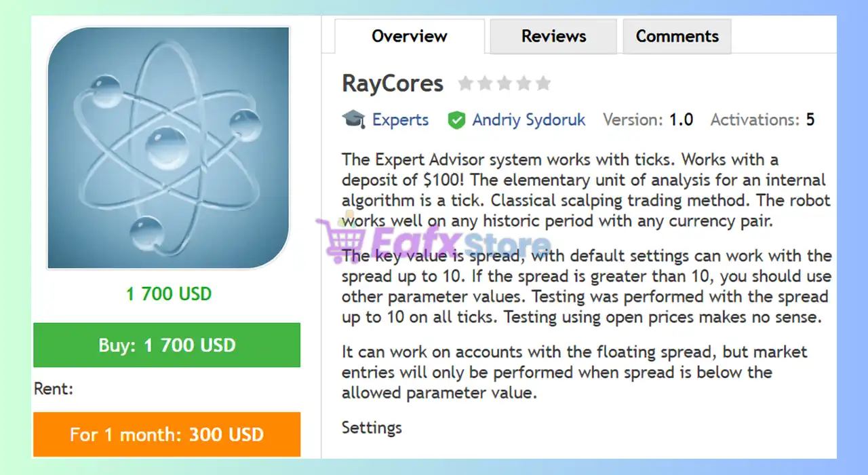Open the Experts category link
Screen dimensions: 868x475
400,120
